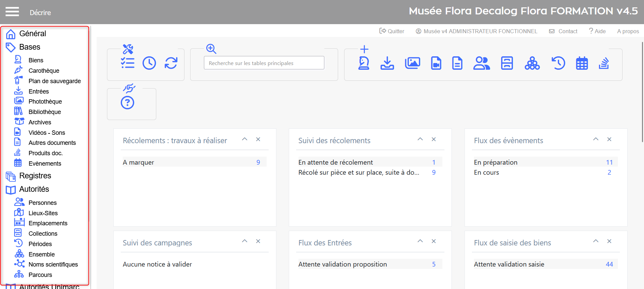Viewport: 644px width, 289px height.
Task: Open the hamburger menu icon
Action: pos(12,12)
